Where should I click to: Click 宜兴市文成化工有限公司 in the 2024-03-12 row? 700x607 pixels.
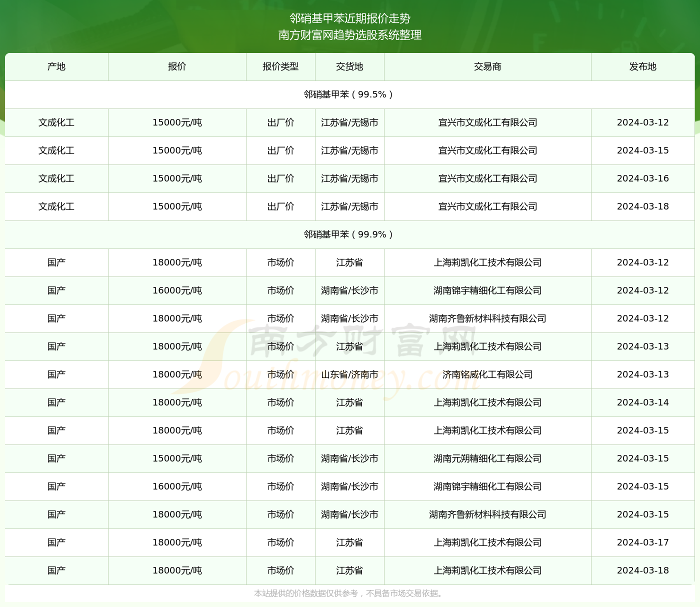(x=487, y=122)
